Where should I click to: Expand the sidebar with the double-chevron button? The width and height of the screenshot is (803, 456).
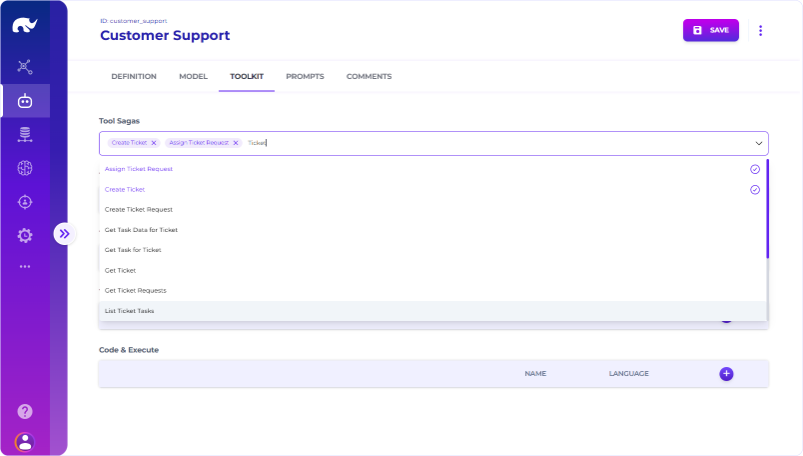[64, 234]
